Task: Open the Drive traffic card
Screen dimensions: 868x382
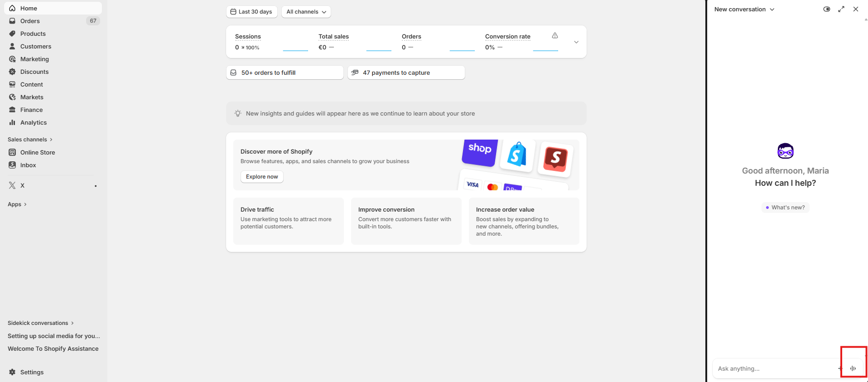Action: coord(289,221)
